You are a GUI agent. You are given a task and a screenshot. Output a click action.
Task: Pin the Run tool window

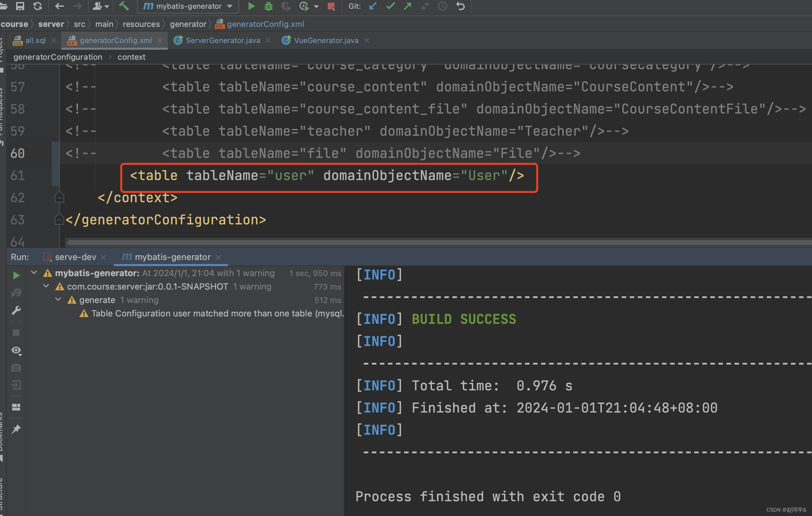pos(16,429)
